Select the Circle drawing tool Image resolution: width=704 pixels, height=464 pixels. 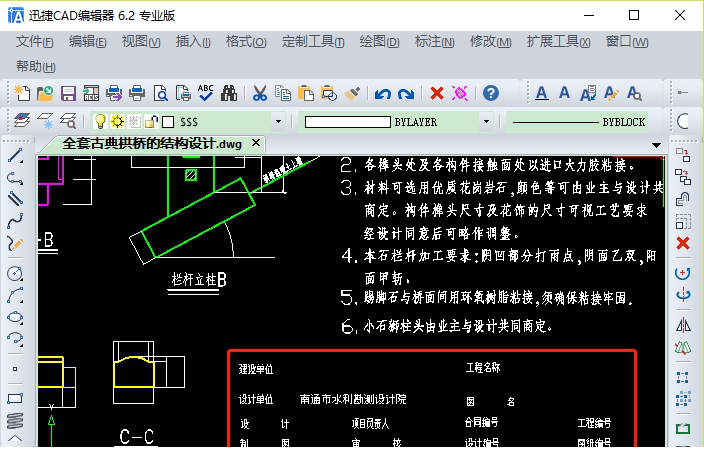[15, 273]
